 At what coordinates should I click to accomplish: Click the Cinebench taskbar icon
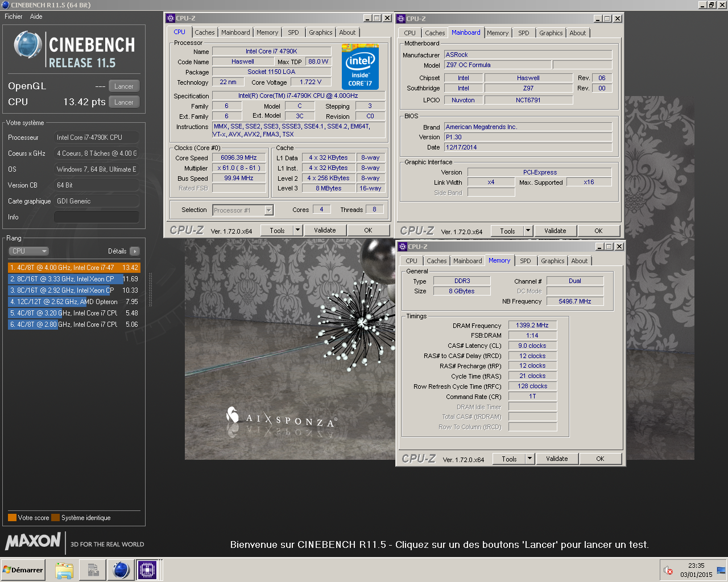coord(121,570)
